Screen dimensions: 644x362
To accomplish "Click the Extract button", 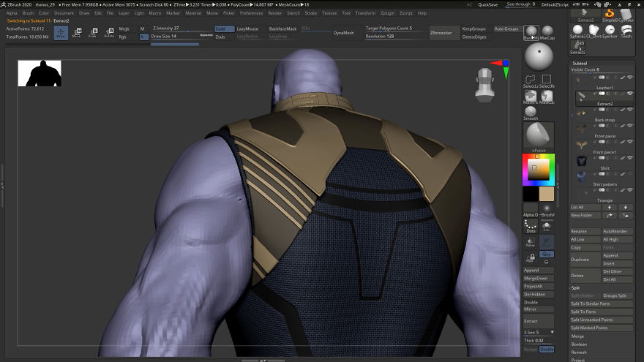I will click(x=538, y=321).
